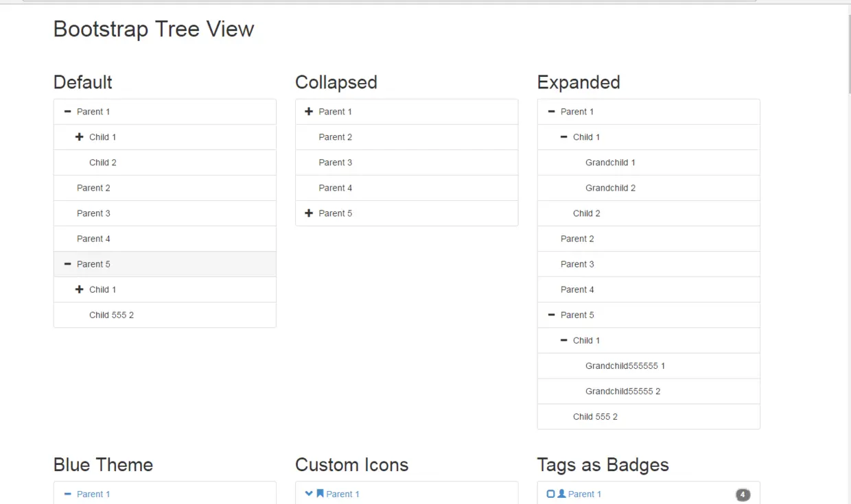Expand Parent 1 in the Collapsed tree

point(309,112)
